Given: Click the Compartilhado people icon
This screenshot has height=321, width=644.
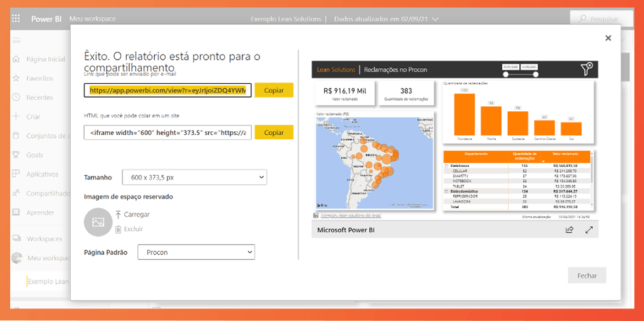Looking at the screenshot, I should [x=16, y=193].
